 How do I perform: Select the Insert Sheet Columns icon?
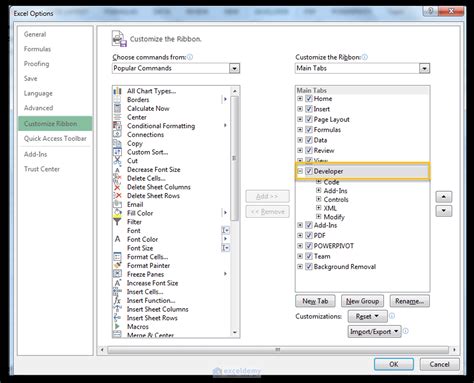pyautogui.click(x=117, y=309)
